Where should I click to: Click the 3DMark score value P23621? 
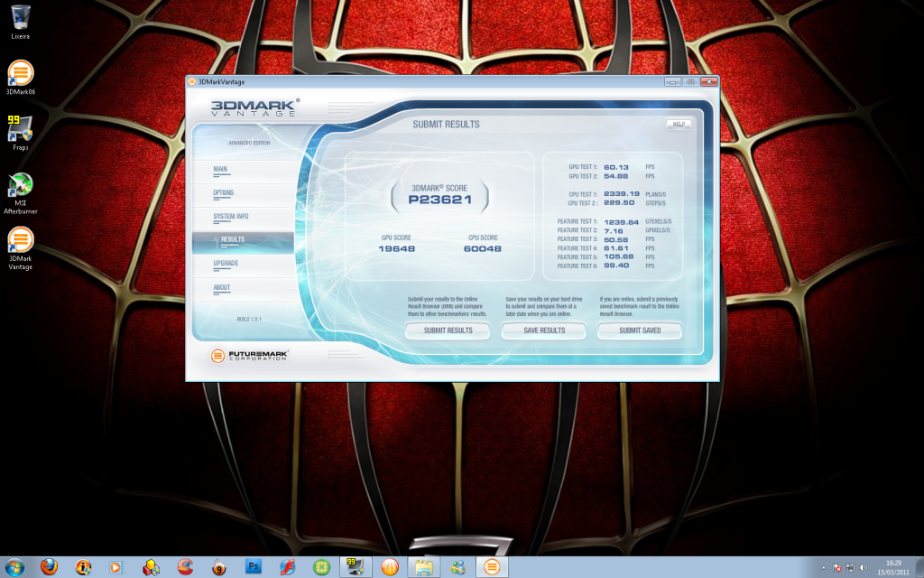tap(440, 200)
